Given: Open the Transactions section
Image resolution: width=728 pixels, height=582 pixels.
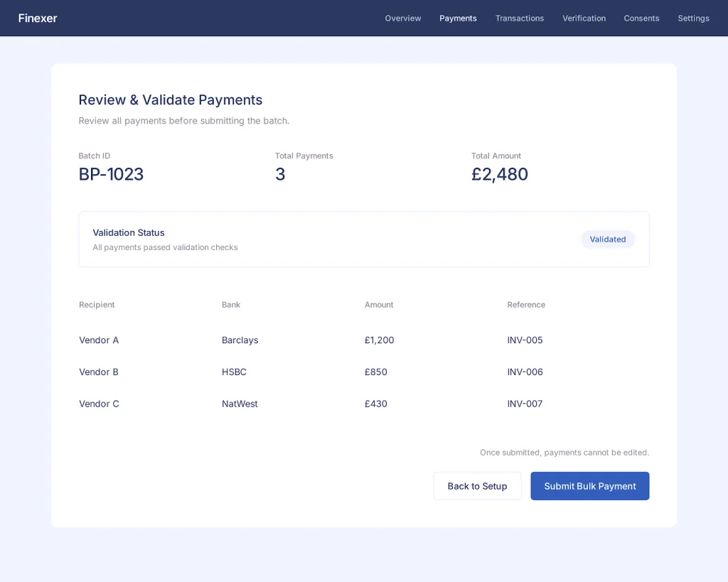Looking at the screenshot, I should [520, 18].
